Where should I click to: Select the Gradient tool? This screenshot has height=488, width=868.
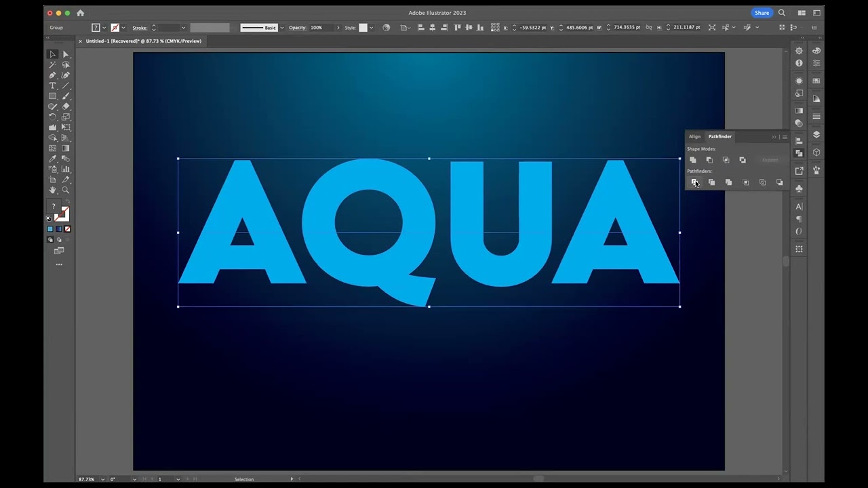[x=66, y=148]
